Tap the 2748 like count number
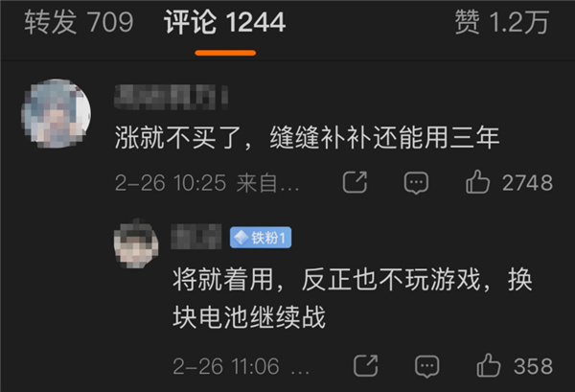 [x=527, y=182]
